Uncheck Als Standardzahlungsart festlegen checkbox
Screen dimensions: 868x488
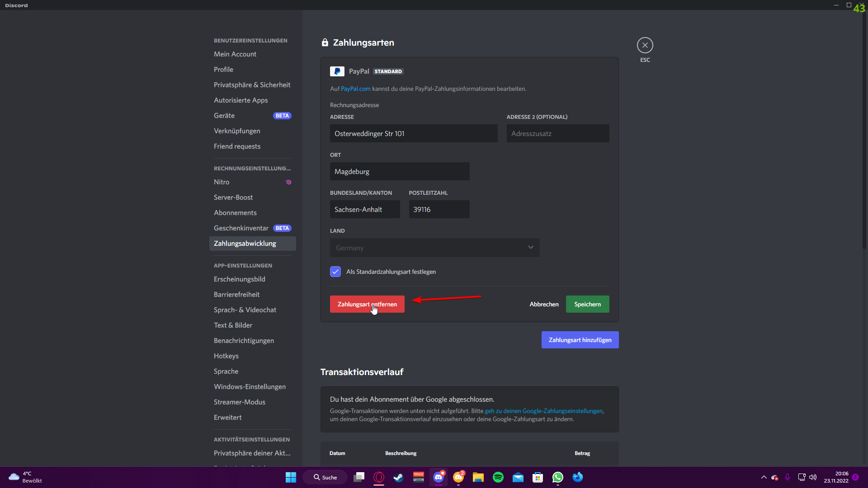click(x=335, y=272)
